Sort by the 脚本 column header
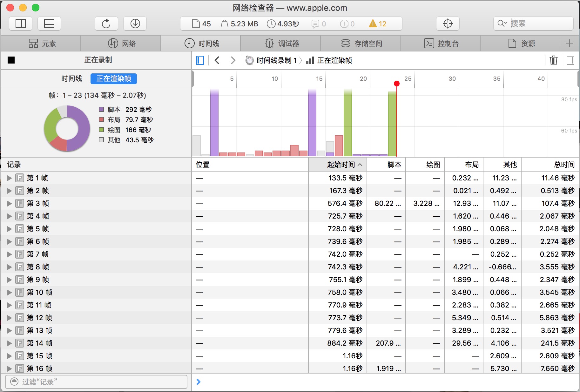580x392 pixels. coord(386,165)
